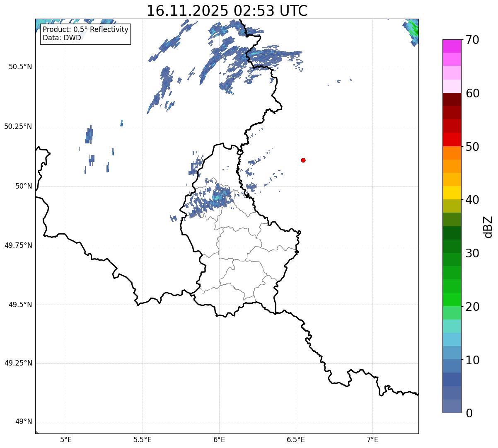Click the "dBZ" colorbar axis title
The width and height of the screenshot is (498, 448).
coord(488,227)
